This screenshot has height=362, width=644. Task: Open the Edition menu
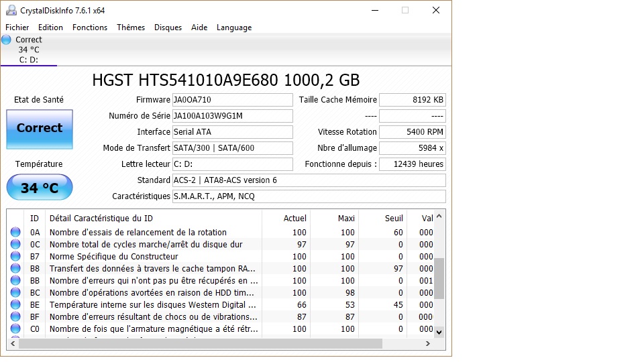point(50,27)
